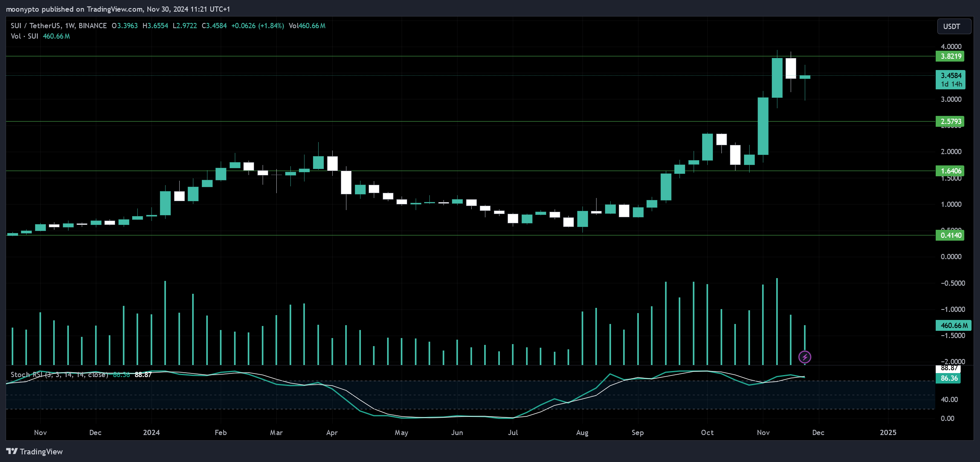Click the 3.8219 price line label
980x462 pixels.
point(950,56)
